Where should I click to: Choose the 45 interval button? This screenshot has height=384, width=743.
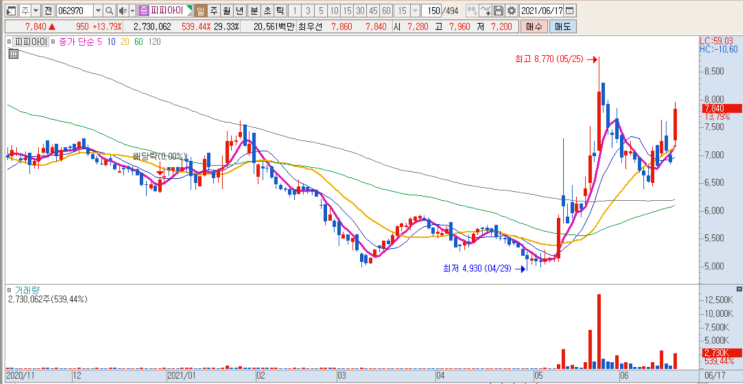pos(373,10)
